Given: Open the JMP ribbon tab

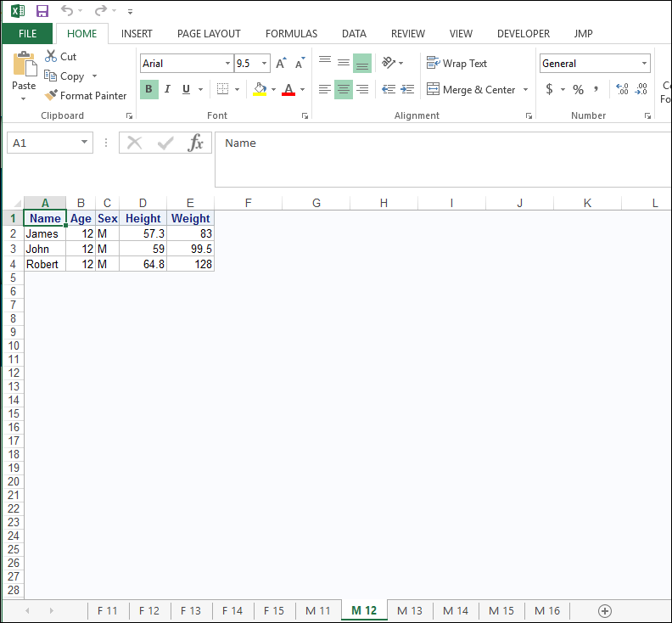Looking at the screenshot, I should pyautogui.click(x=583, y=33).
